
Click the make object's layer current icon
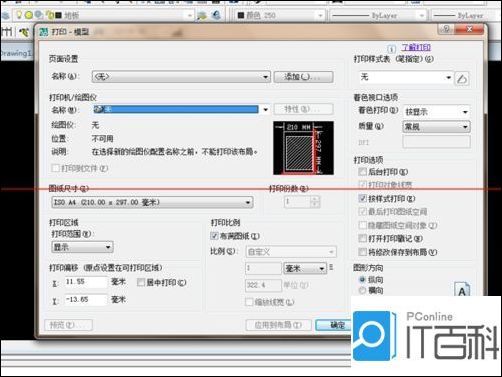[202, 15]
